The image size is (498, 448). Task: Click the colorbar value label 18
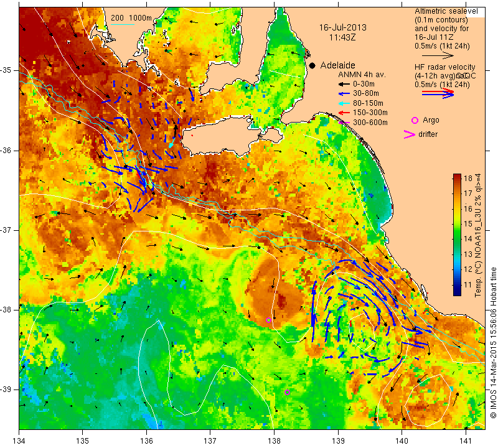click(x=468, y=178)
